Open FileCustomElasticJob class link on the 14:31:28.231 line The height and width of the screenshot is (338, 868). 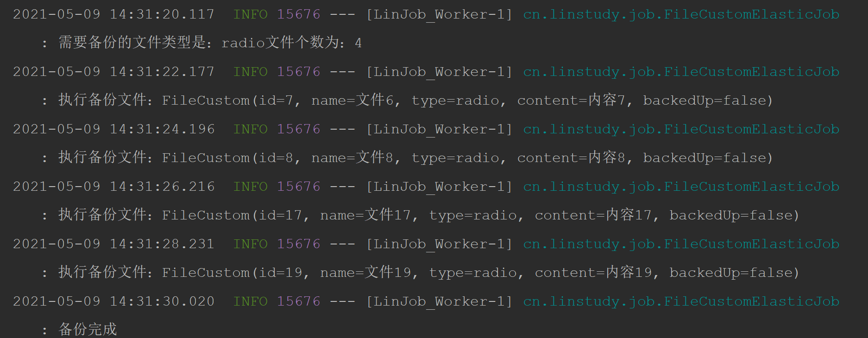tap(681, 244)
